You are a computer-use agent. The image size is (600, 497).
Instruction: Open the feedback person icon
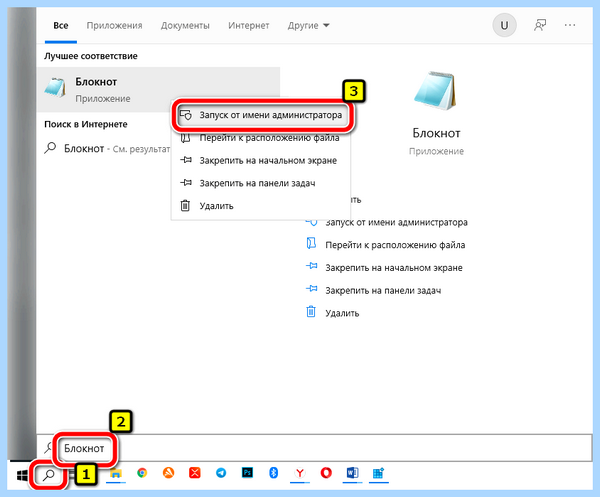[x=540, y=25]
